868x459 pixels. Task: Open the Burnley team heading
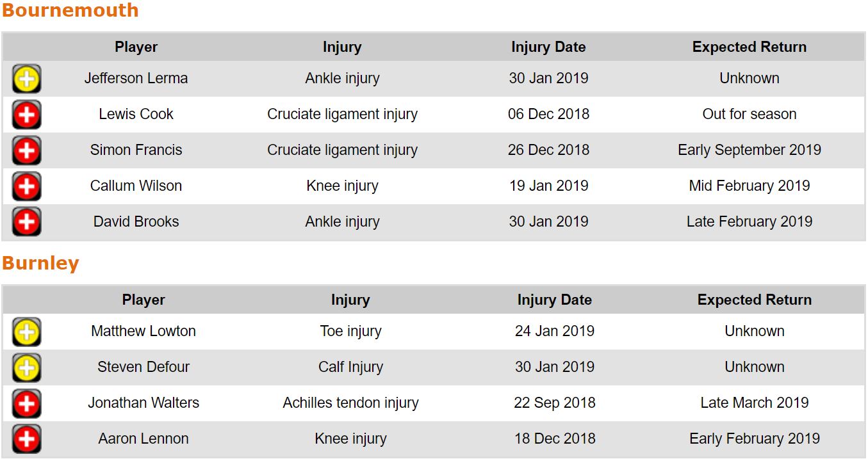tap(40, 263)
